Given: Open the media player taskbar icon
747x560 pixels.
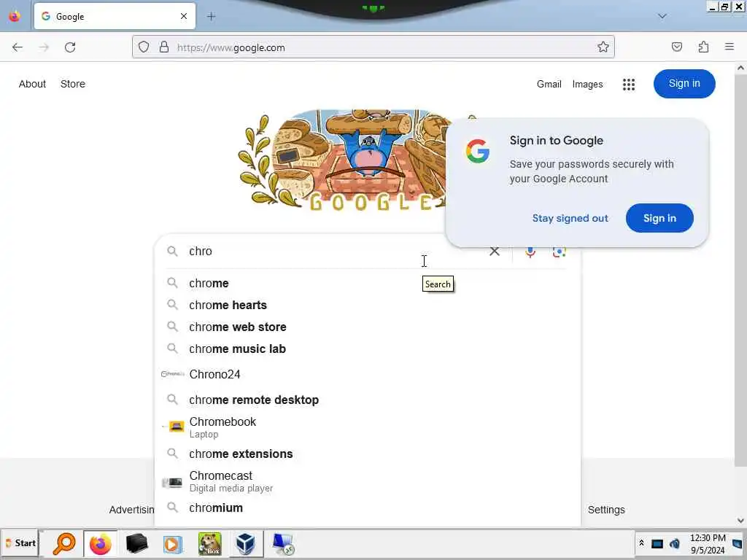Looking at the screenshot, I should (x=172, y=544).
